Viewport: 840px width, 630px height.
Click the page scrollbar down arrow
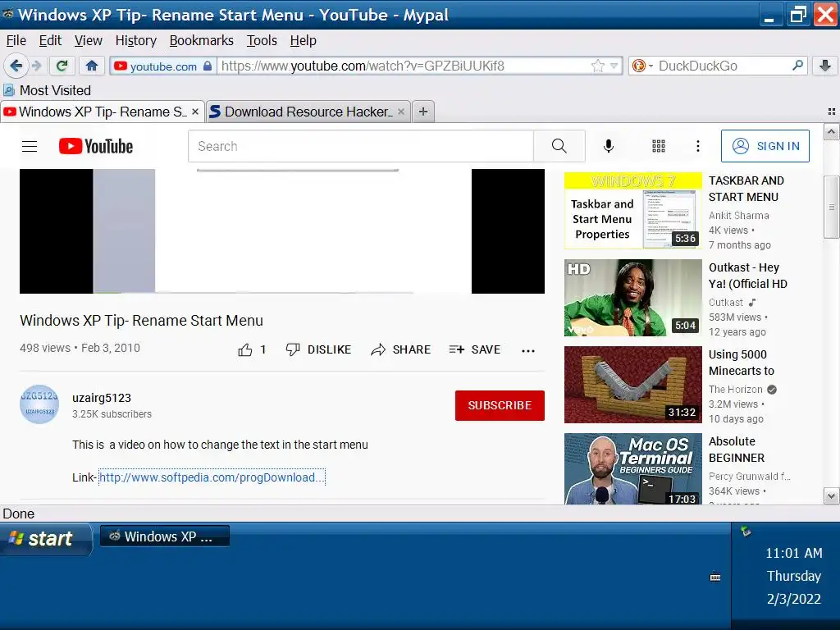pos(831,496)
